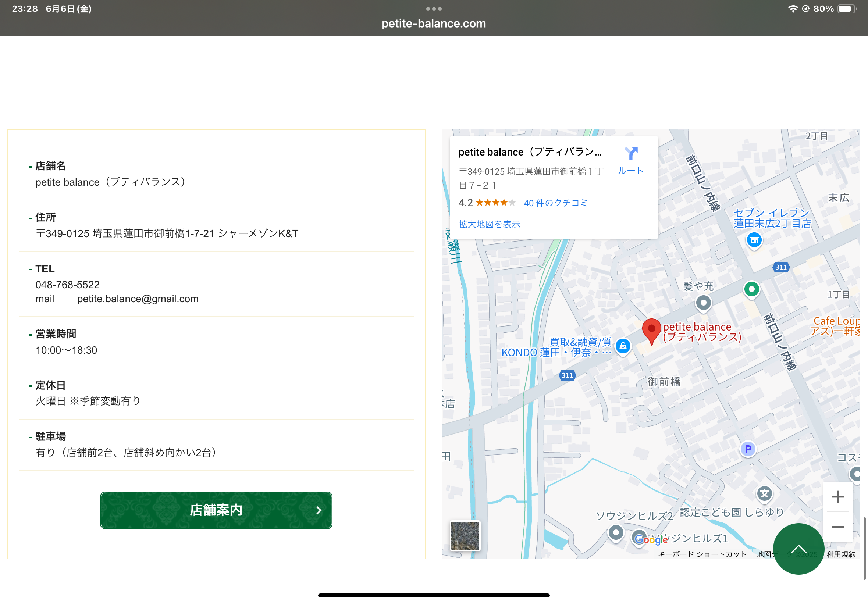This screenshot has height=603, width=868.
Task: Tap the three-dot multitasking indicator
Action: pos(434,9)
